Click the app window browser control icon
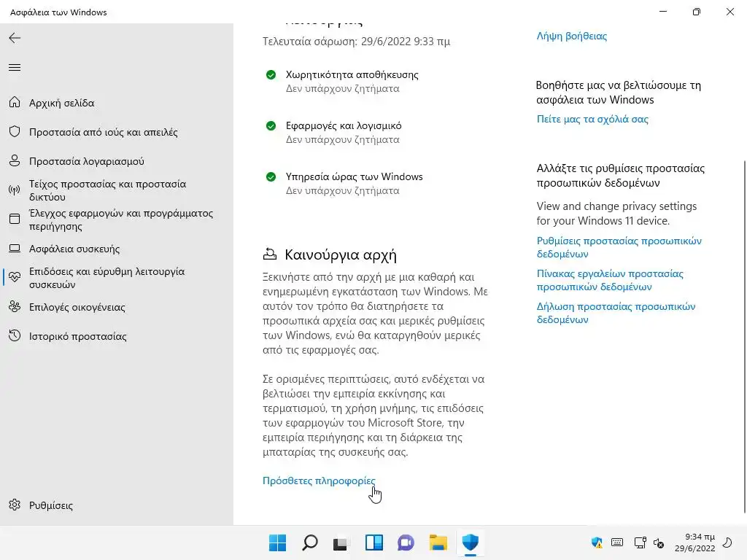The image size is (747, 560). point(15,219)
